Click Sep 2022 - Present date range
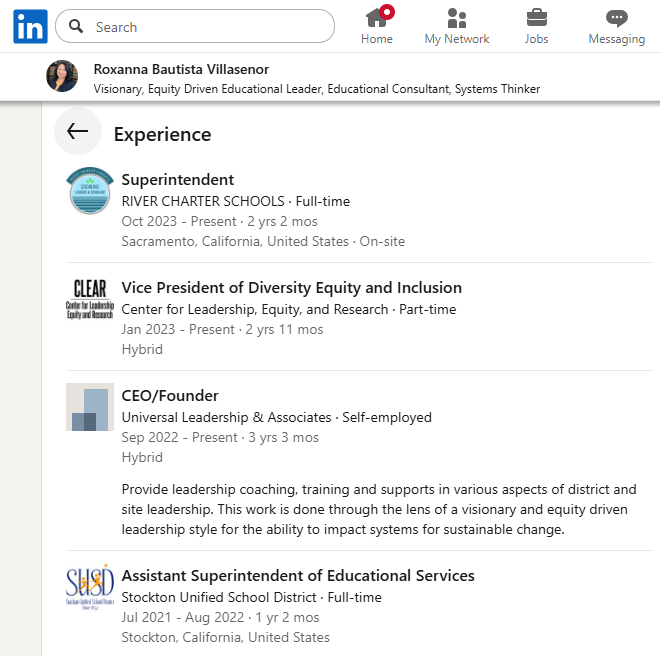This screenshot has height=656, width=660. 180,437
